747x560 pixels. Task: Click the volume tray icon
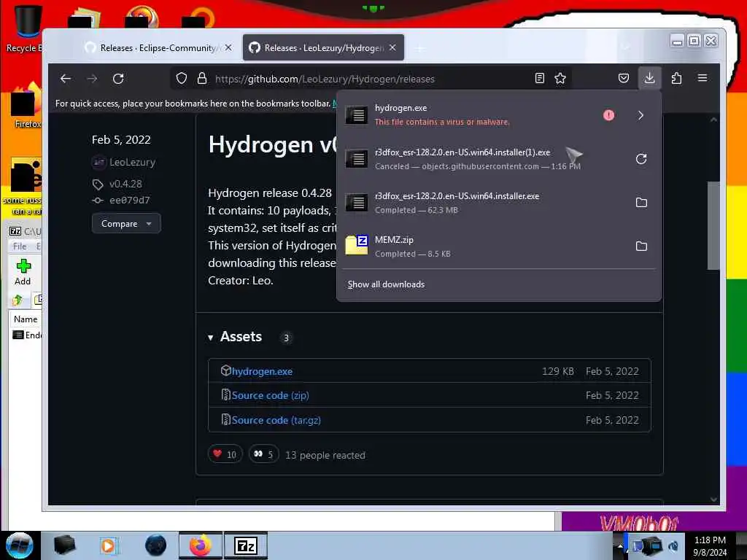tap(673, 545)
